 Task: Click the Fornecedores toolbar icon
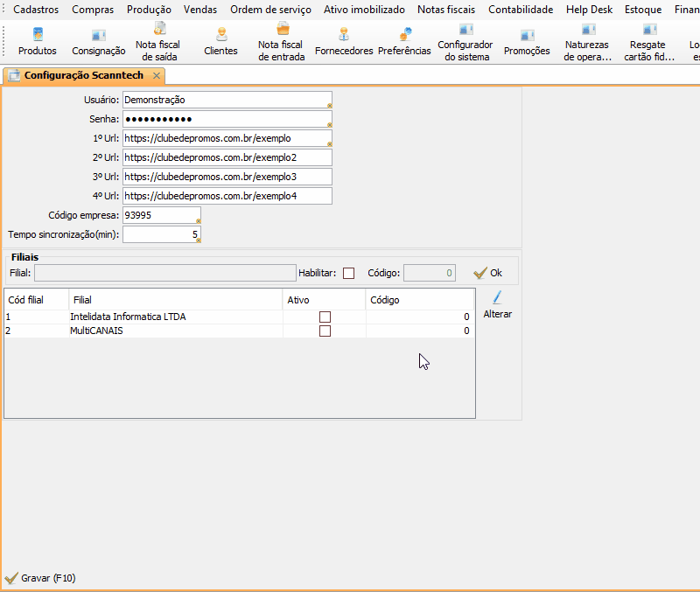click(343, 41)
